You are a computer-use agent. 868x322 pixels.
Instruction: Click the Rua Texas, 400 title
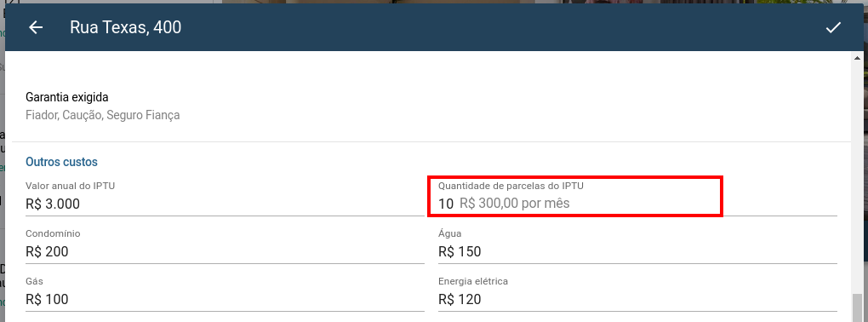[125, 27]
